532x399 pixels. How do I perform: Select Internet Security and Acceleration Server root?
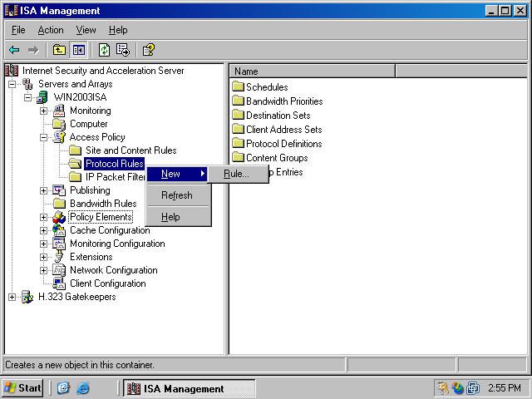click(103, 71)
